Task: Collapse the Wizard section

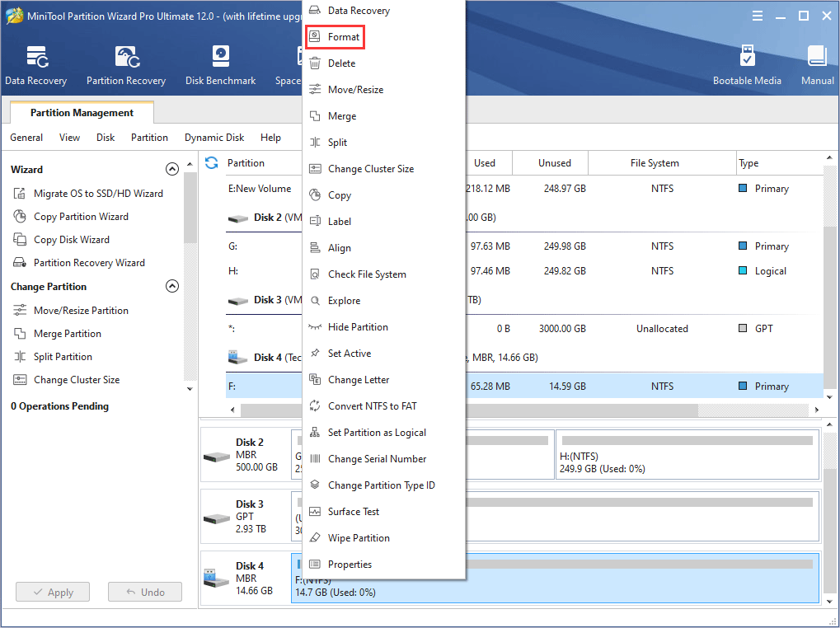Action: point(172,169)
